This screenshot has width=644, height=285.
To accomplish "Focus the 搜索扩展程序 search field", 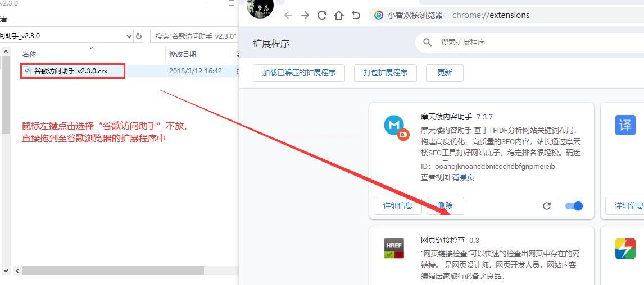I will (506, 42).
